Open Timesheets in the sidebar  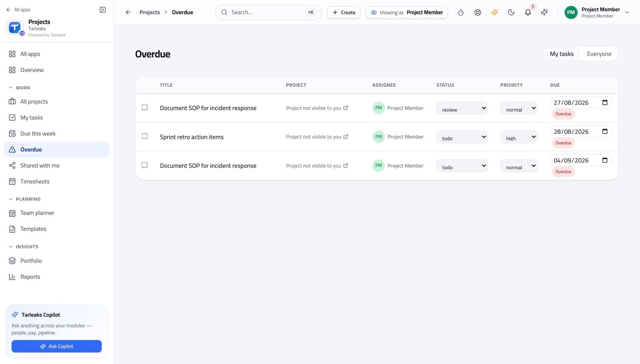point(56,181)
